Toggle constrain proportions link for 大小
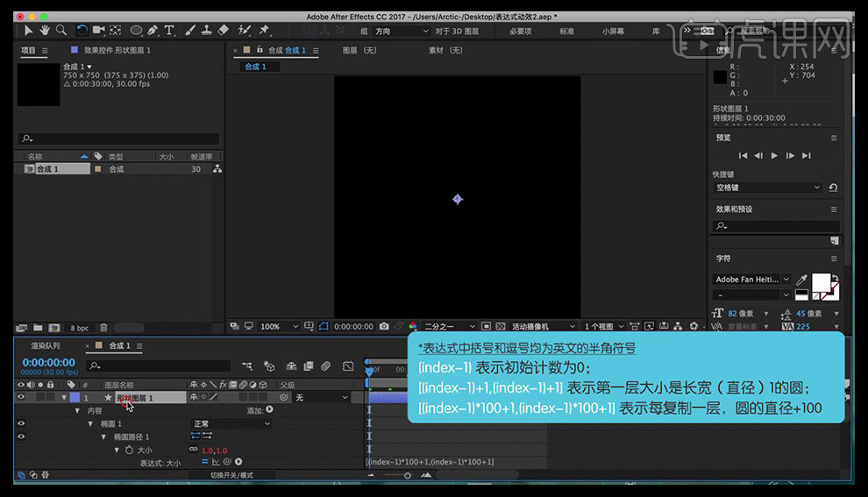Viewport: 868px width, 497px height. click(x=193, y=450)
